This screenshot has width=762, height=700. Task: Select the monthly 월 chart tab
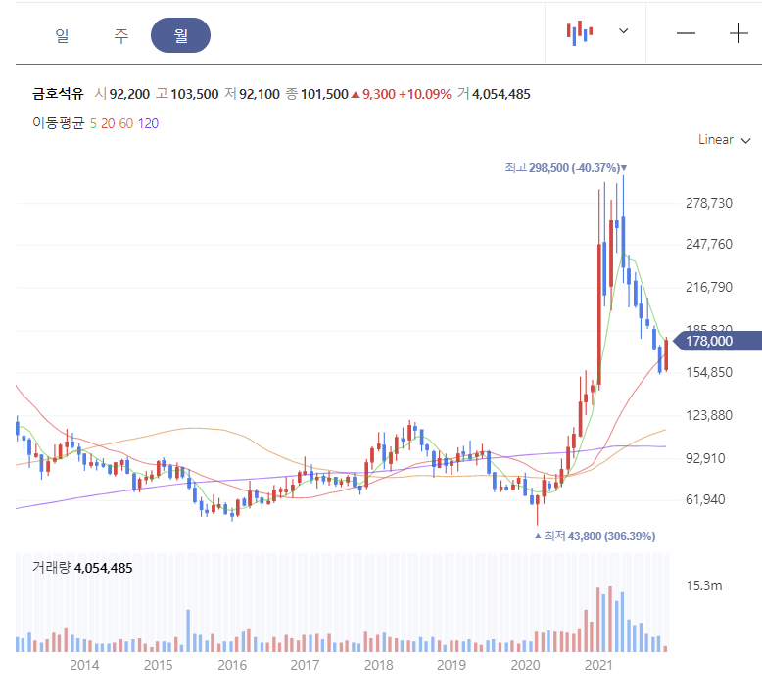[x=181, y=35]
